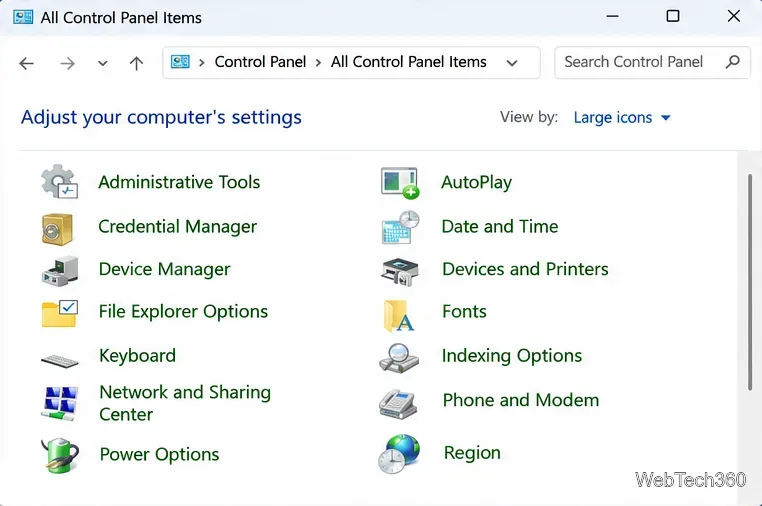Viewport: 762px width, 506px height.
Task: Click the Devices and Printers icon
Action: [x=400, y=271]
